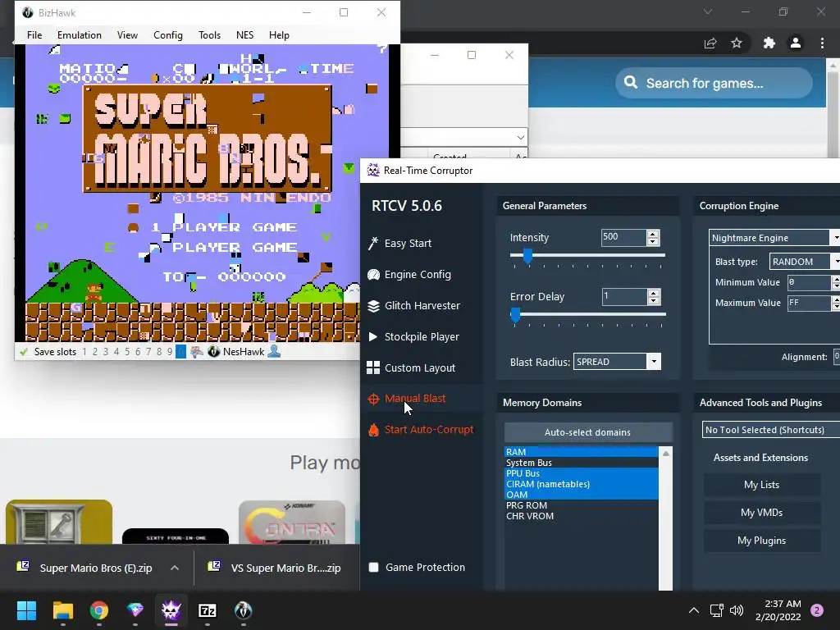Open the My Lists button
This screenshot has height=630, width=840.
pyautogui.click(x=762, y=484)
